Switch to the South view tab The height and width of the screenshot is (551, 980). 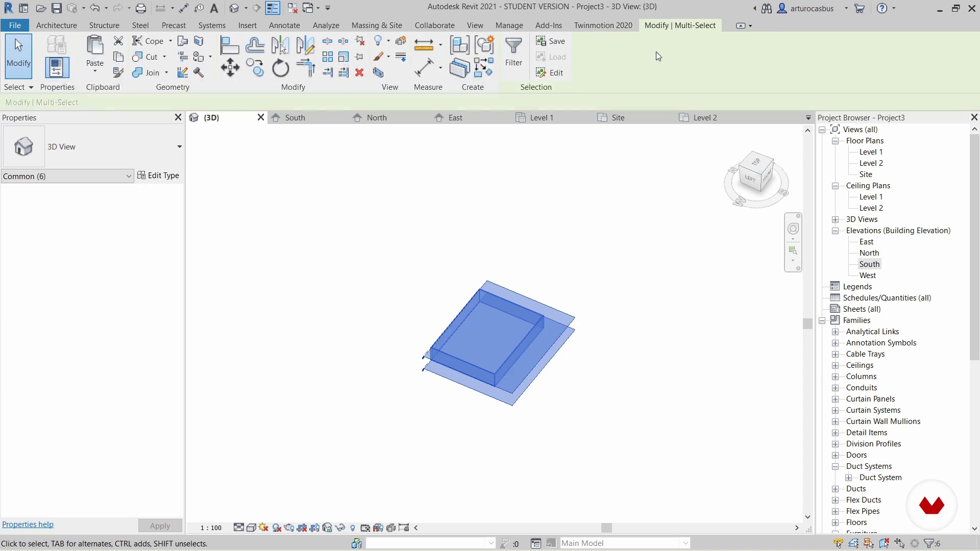[x=295, y=118]
